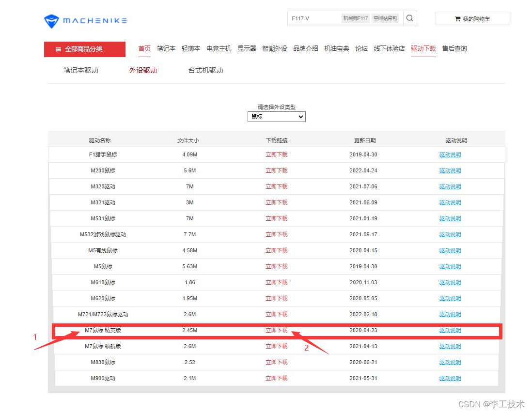Switch to the 台式机驱动 tab

click(205, 70)
